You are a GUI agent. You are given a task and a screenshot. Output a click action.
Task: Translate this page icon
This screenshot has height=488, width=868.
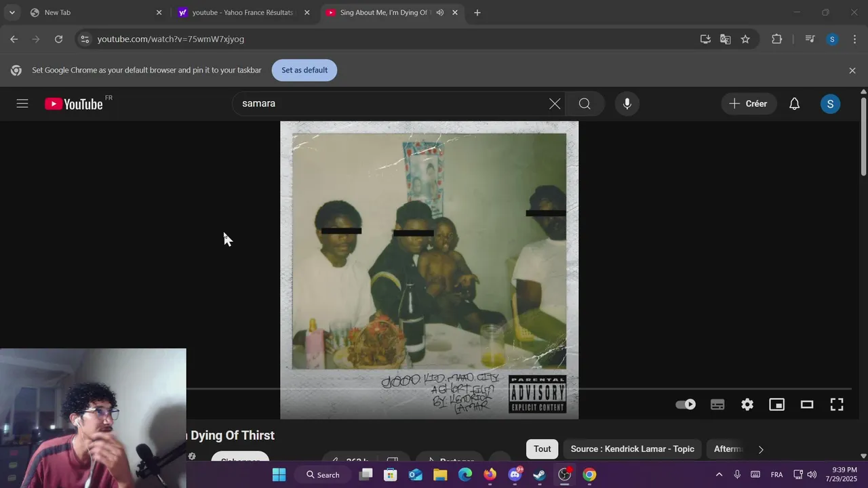coord(726,39)
